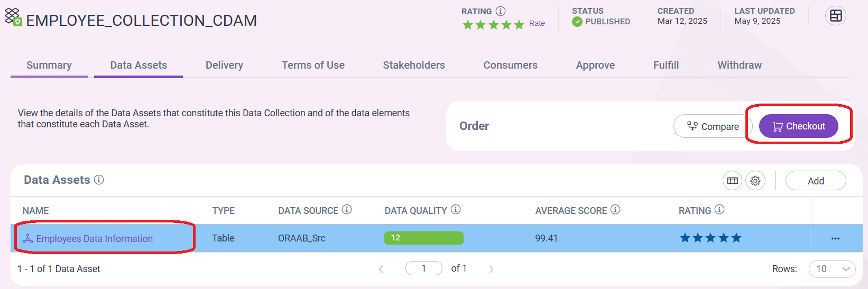Open the Consumers tab
Screen dimensions: 868x289
510,65
